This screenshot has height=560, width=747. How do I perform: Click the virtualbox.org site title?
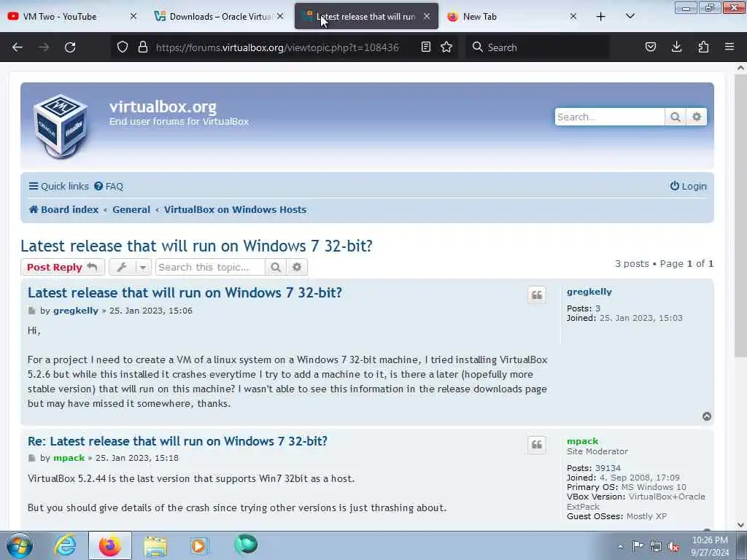[x=163, y=106]
